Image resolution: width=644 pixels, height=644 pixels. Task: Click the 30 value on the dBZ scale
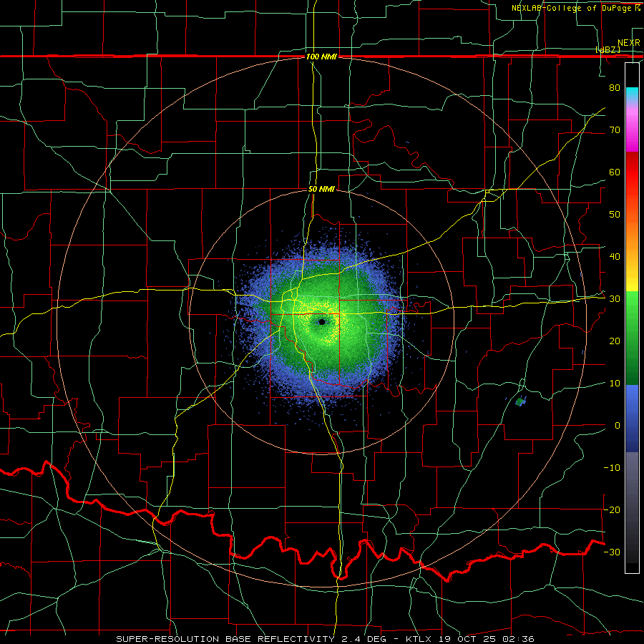pyautogui.click(x=615, y=298)
